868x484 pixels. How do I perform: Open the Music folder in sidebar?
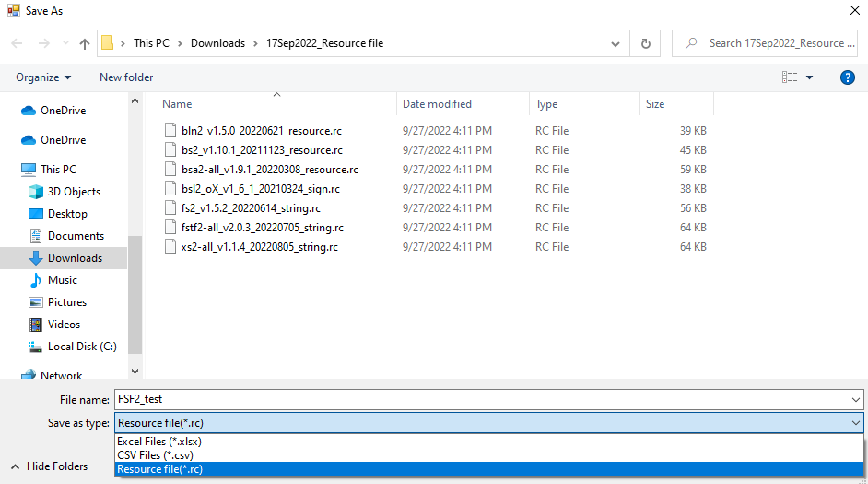(x=63, y=280)
